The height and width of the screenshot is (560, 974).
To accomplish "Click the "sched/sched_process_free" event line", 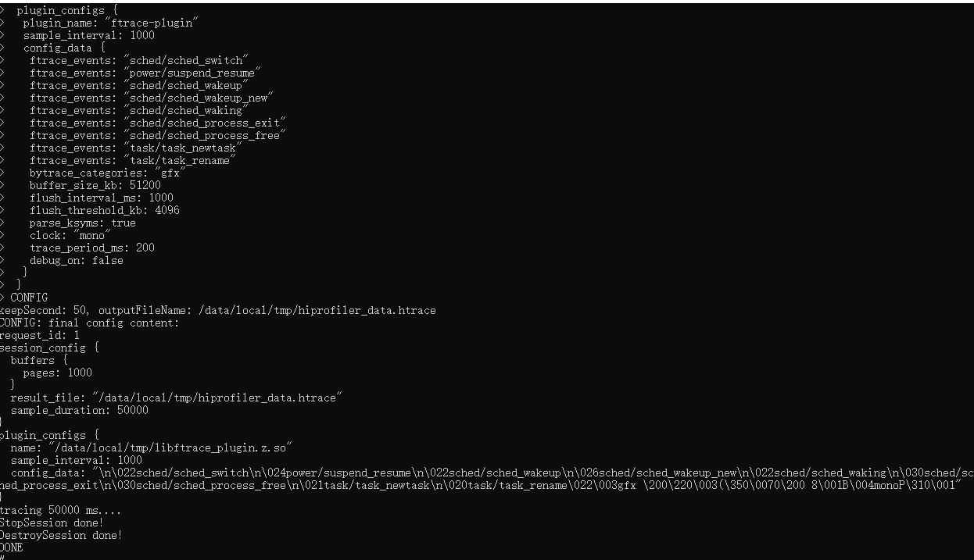I will (x=158, y=135).
